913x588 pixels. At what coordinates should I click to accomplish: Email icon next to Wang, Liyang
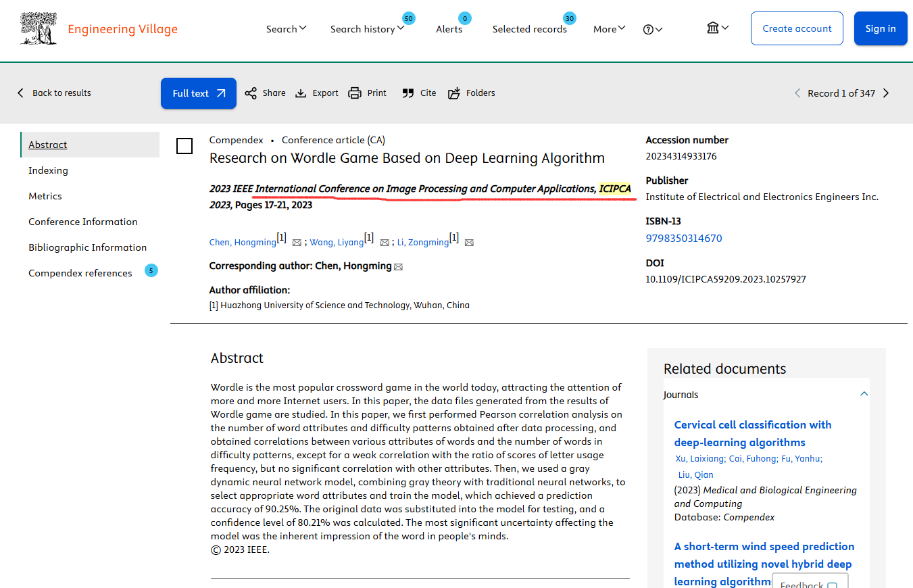coord(385,243)
